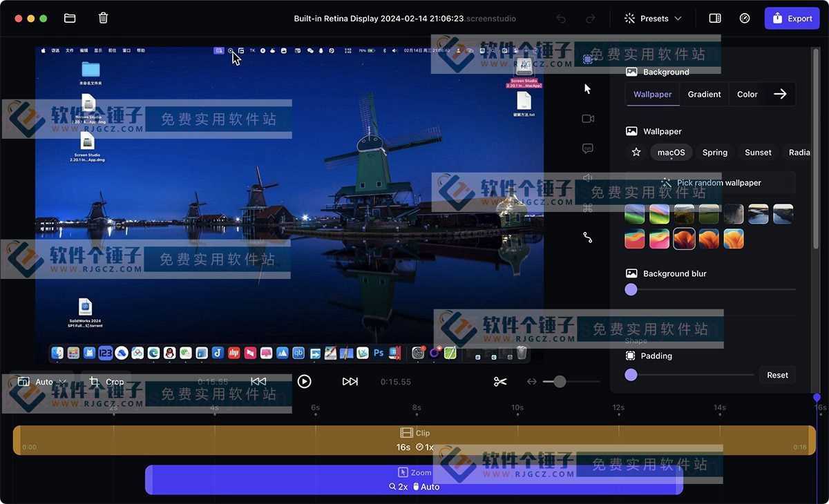Viewport: 829px width, 504px height.
Task: Select the macOS wallpaper category chip
Action: point(671,153)
